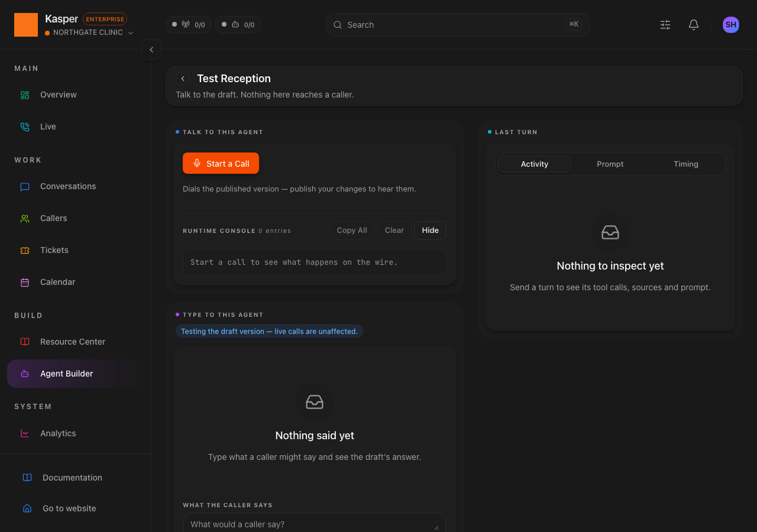Click the empty inbox icon in Last Turn

(610, 232)
